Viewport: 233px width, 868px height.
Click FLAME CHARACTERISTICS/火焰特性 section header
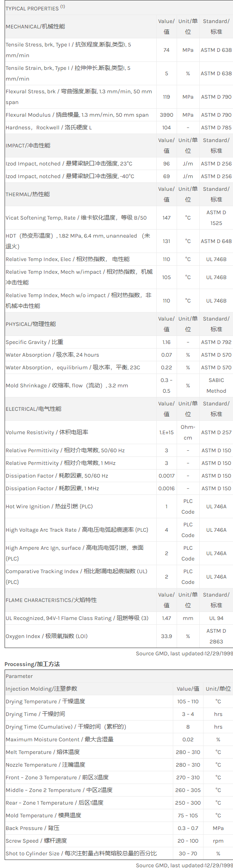pos(51,600)
